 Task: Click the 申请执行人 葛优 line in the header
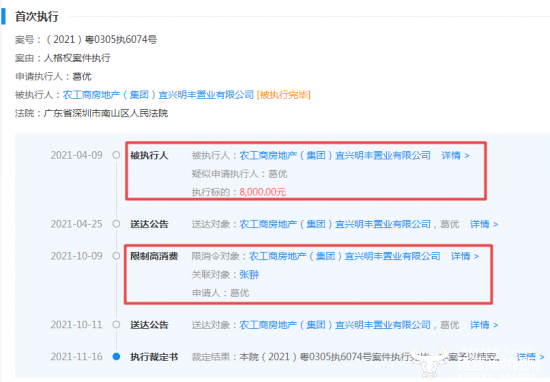coord(53,76)
